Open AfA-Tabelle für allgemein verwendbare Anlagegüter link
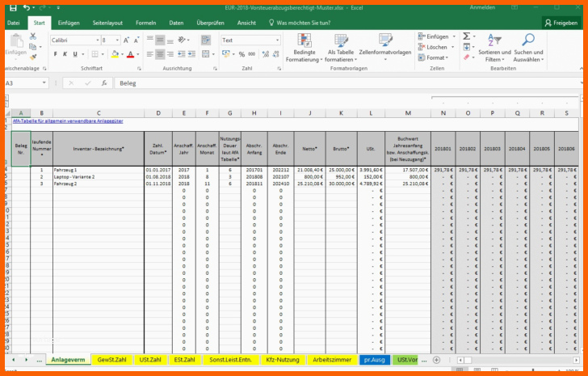Image resolution: width=588 pixels, height=376 pixels. pos(68,121)
